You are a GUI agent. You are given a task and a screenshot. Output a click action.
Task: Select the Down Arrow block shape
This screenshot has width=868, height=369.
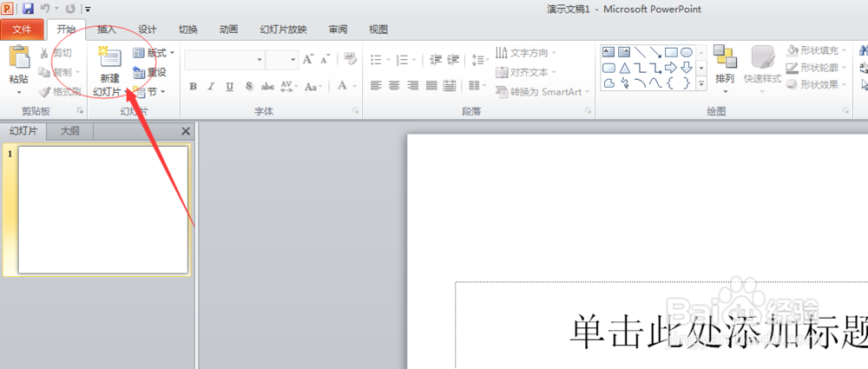tap(687, 68)
